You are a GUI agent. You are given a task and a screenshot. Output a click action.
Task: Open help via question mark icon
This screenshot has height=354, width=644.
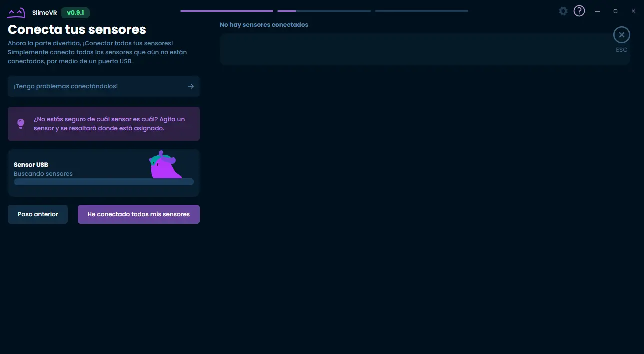579,11
